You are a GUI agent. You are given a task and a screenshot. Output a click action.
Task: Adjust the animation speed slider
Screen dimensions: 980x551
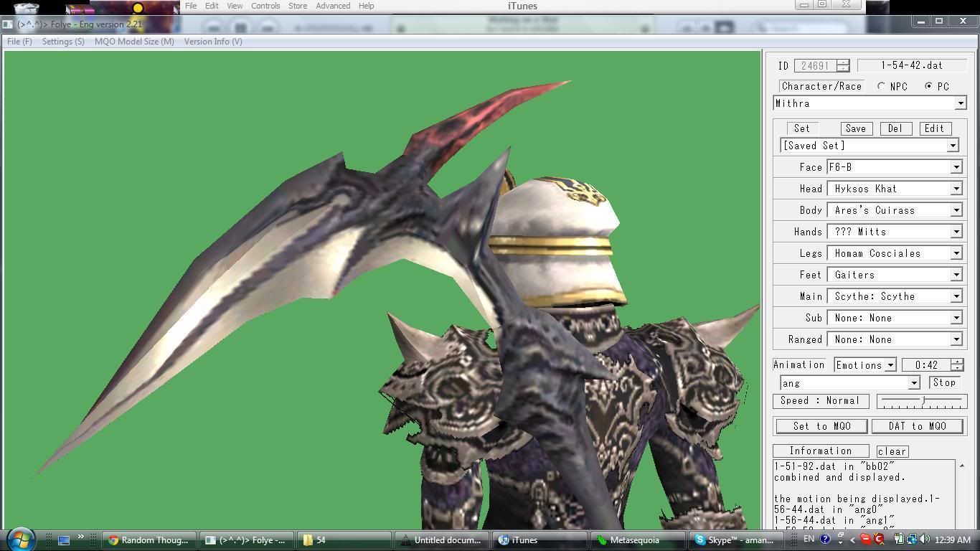point(922,401)
